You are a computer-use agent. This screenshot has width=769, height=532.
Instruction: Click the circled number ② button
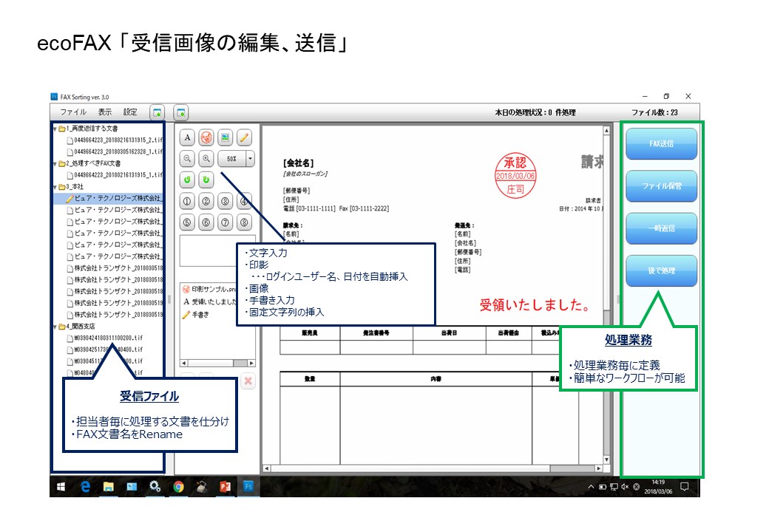206,201
